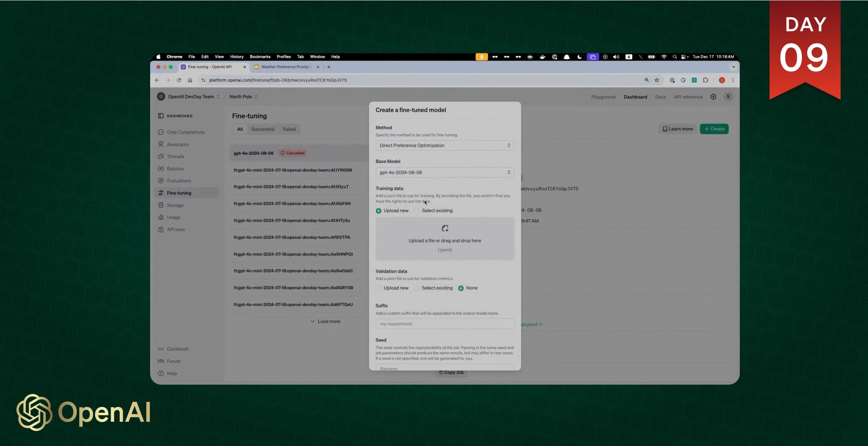The width and height of the screenshot is (868, 446).
Task: Open the Base Model dropdown
Action: pos(444,173)
